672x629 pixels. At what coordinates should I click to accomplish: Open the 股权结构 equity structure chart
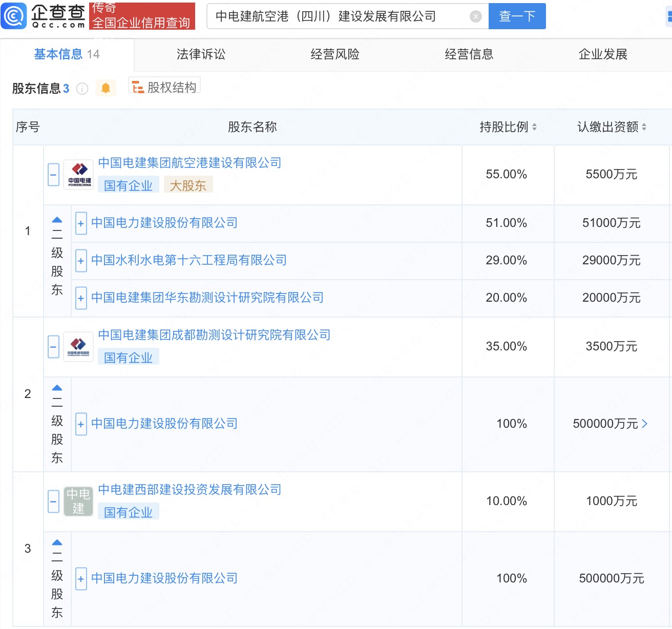point(164,88)
